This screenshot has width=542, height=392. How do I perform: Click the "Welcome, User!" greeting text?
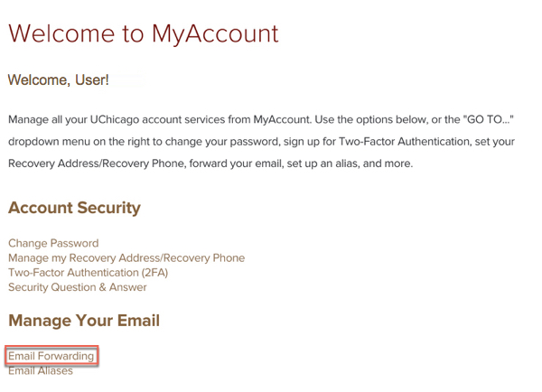tap(59, 80)
